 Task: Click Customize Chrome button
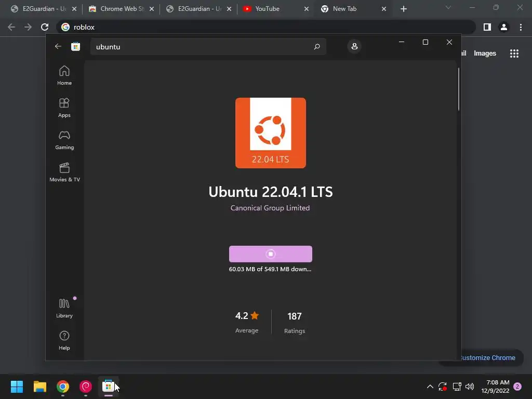(487, 357)
